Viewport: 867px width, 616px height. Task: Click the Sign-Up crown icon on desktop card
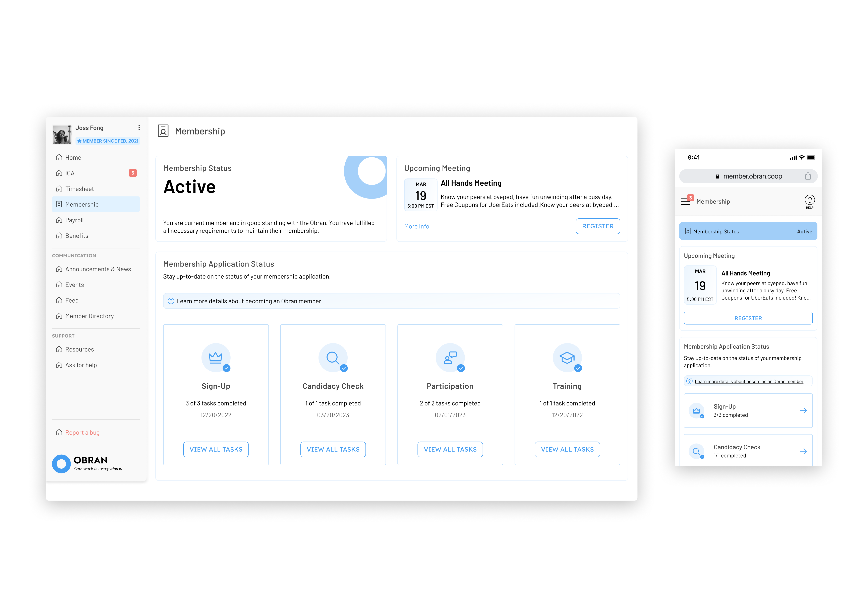point(216,358)
